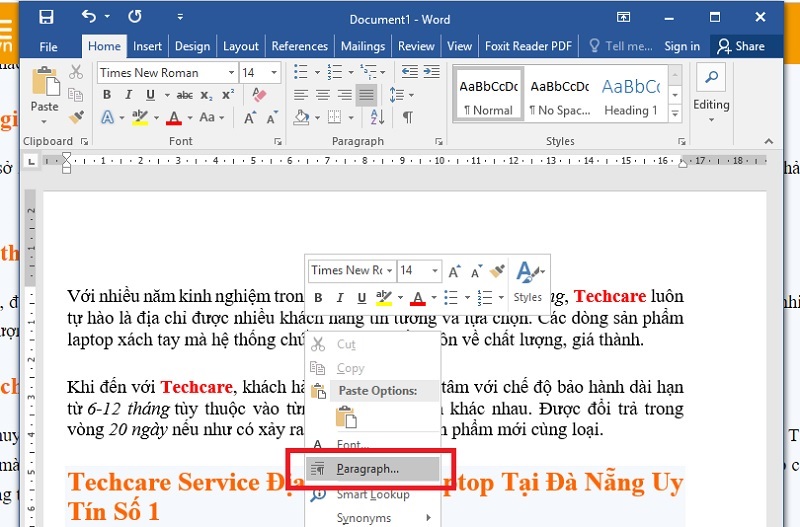This screenshot has width=800, height=527.
Task: Select Smart Lookup in context menu
Action: click(x=372, y=494)
